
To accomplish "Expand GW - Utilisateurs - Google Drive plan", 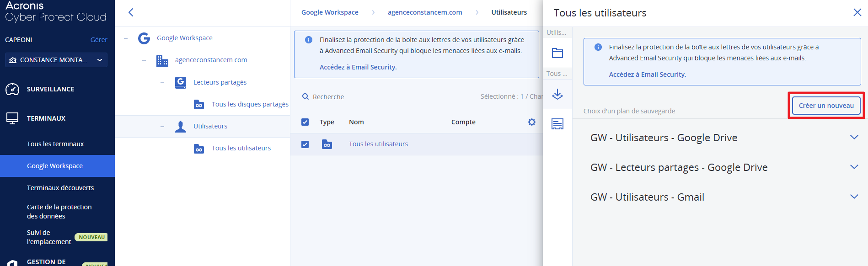I will tap(854, 137).
